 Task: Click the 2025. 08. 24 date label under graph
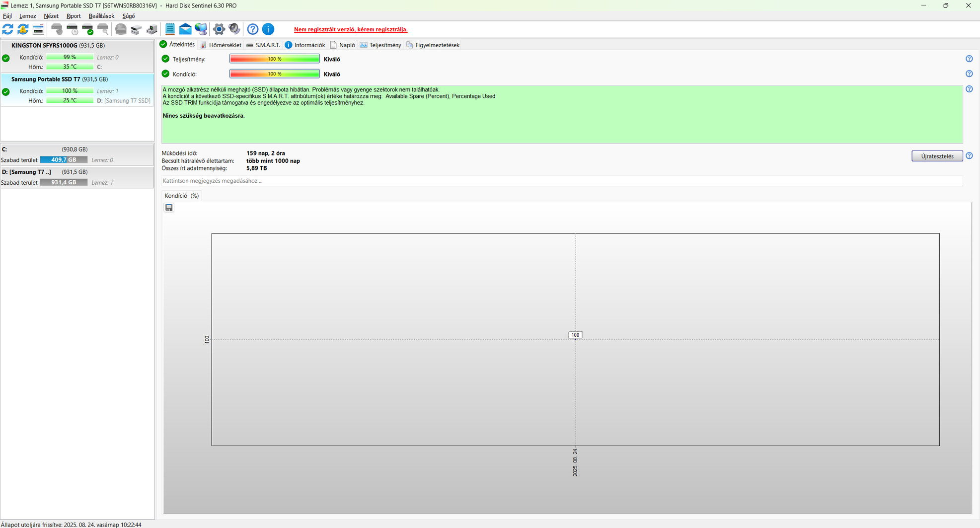[575, 463]
